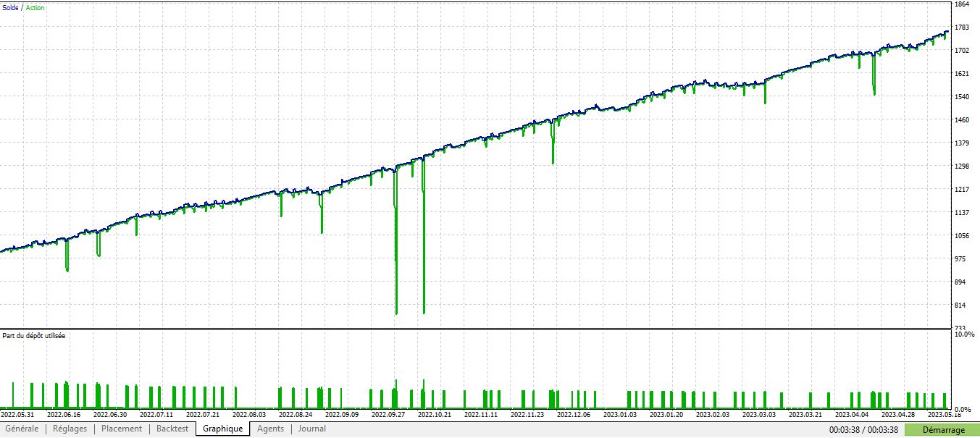Click the 2023.01.03 date label
Viewport: 980px width, 438px height.
pyautogui.click(x=619, y=416)
